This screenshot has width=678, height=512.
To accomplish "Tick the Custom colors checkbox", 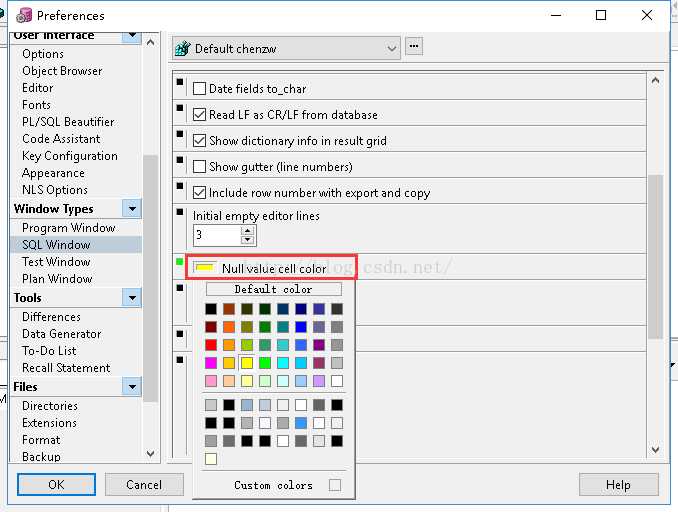I will tap(335, 485).
